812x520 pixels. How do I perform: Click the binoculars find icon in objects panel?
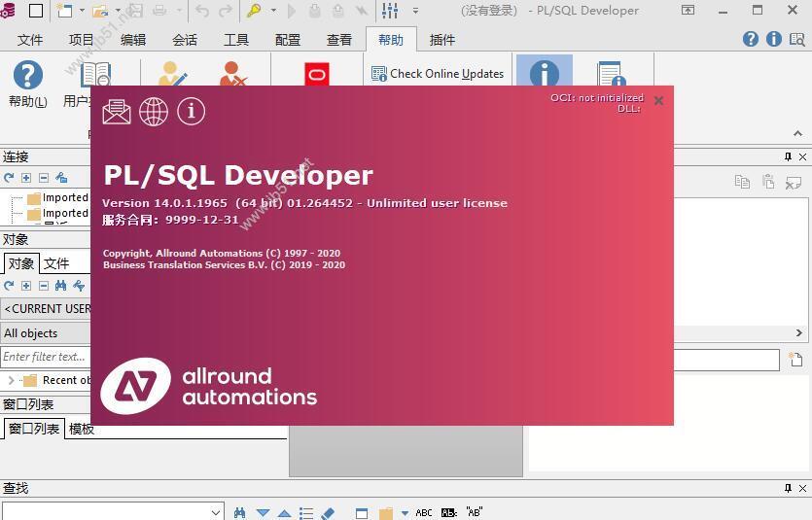pos(61,286)
